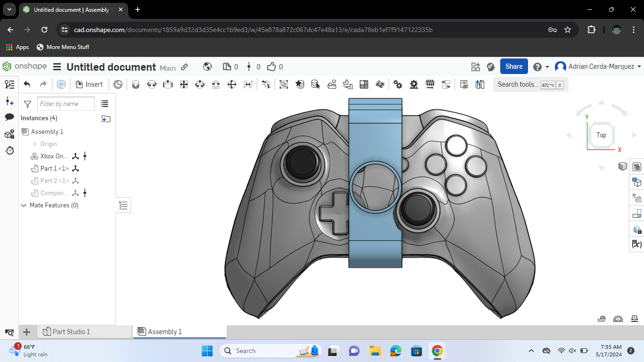Open the variable table (x) panel icon

[637, 244]
